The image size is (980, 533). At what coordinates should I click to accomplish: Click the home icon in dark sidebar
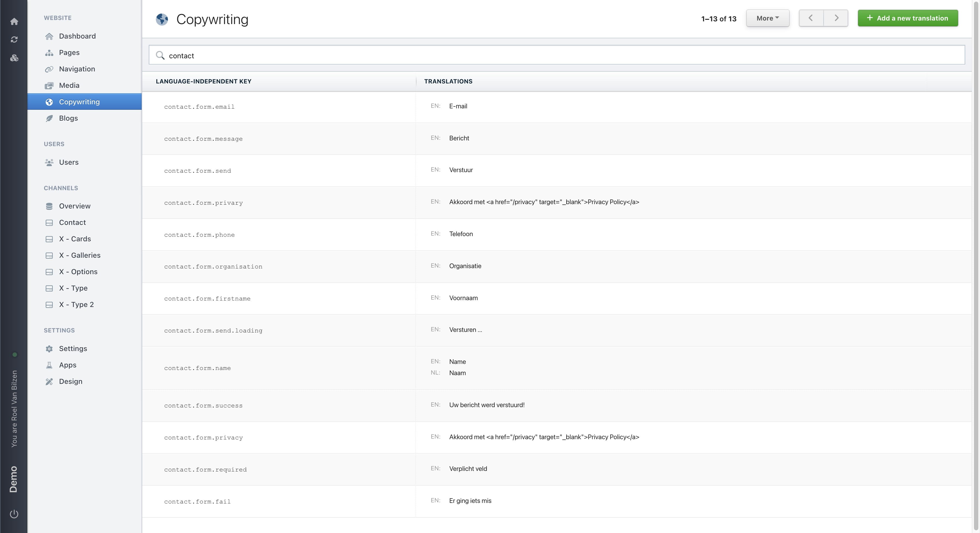14,21
